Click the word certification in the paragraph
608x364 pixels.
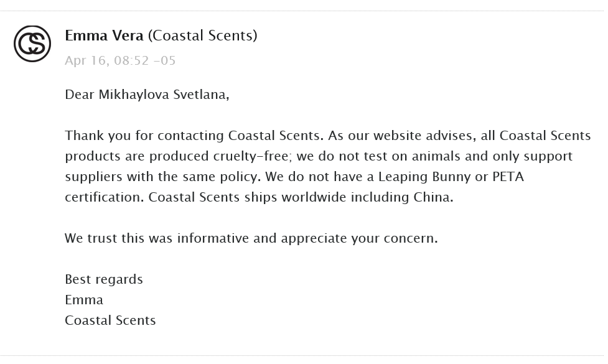pos(105,197)
